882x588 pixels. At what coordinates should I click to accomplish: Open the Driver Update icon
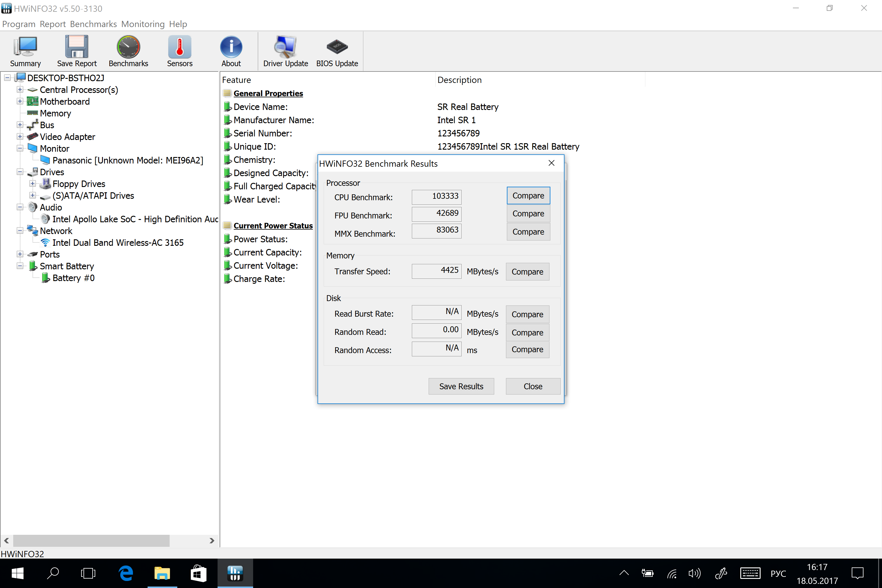tap(285, 47)
